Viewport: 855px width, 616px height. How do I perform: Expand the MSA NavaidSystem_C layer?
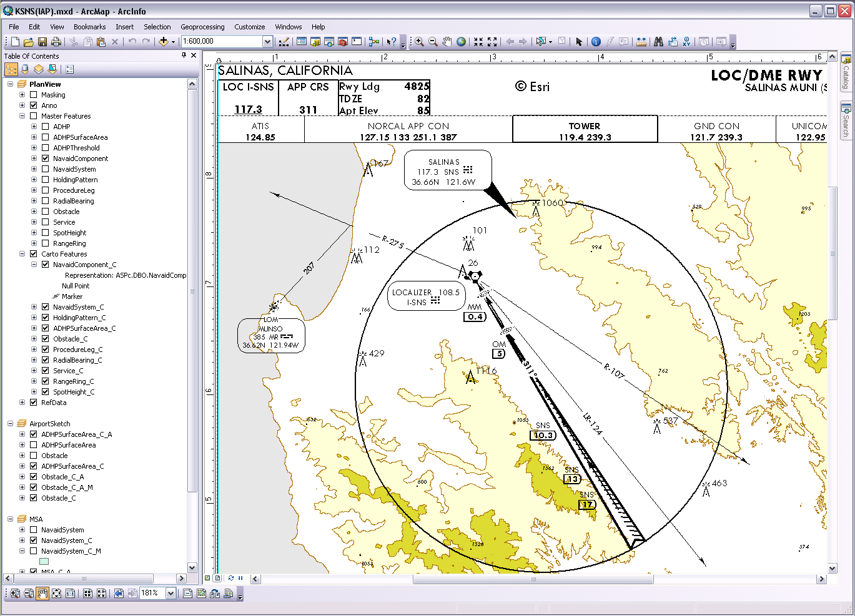coord(22,540)
